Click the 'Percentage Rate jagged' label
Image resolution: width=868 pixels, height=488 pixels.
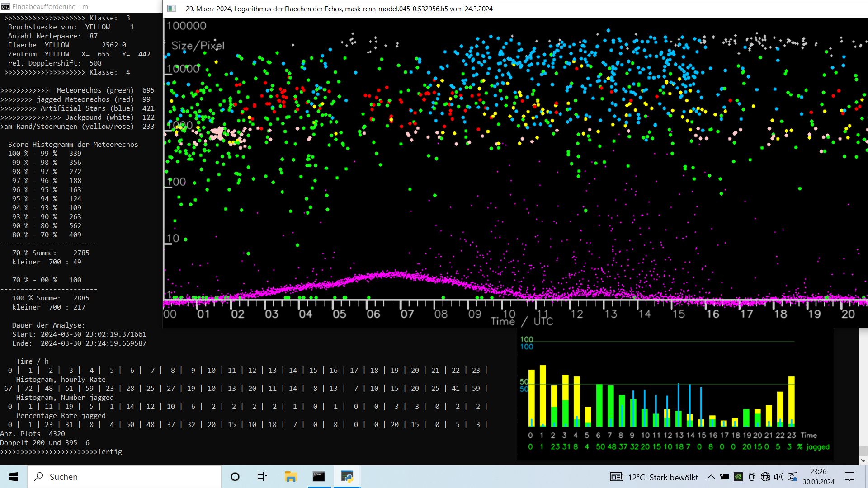pos(61,416)
